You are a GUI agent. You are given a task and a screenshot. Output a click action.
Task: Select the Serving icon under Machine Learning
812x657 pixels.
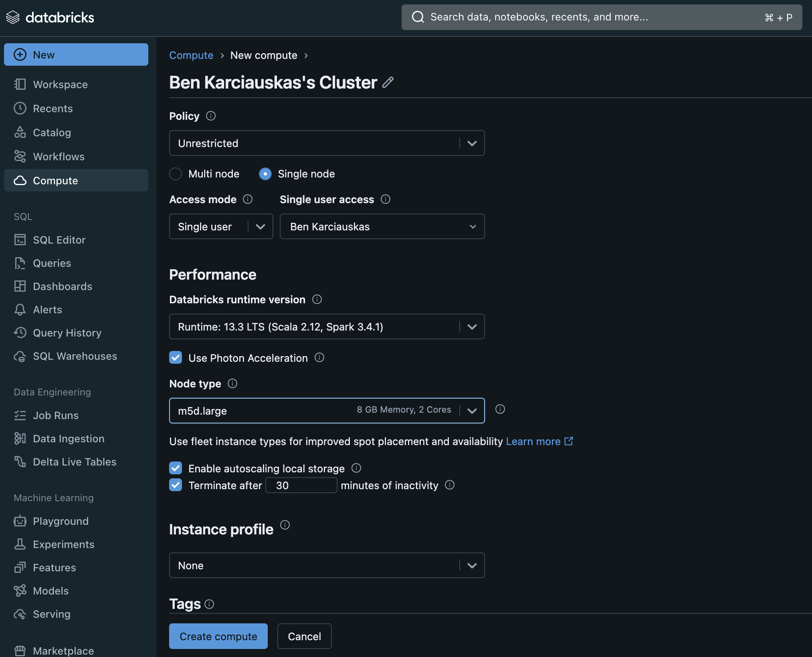[21, 614]
